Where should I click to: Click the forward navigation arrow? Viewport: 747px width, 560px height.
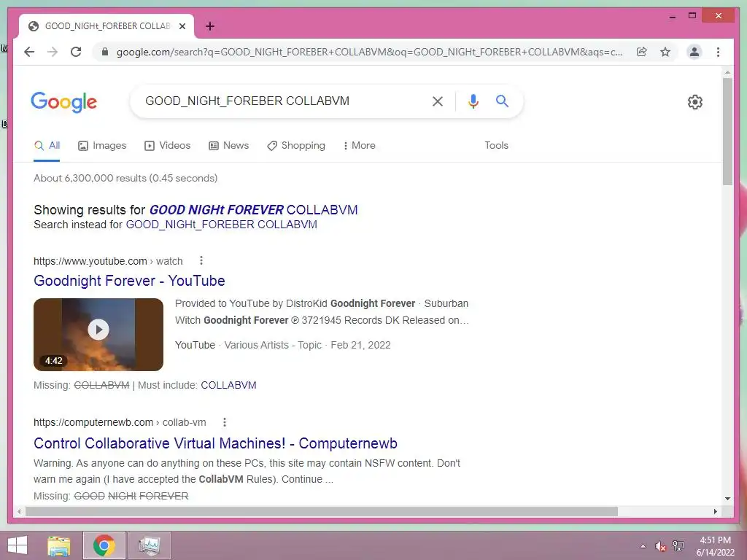pos(53,52)
